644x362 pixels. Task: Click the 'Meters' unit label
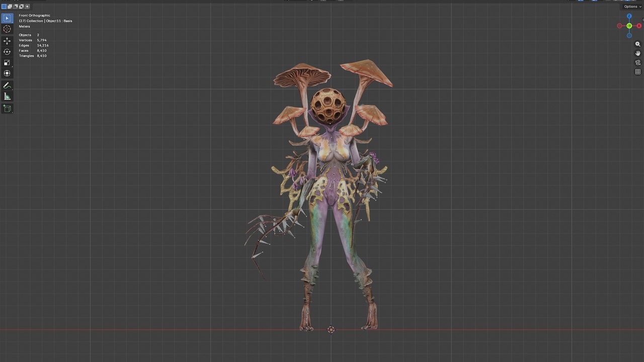pyautogui.click(x=25, y=27)
